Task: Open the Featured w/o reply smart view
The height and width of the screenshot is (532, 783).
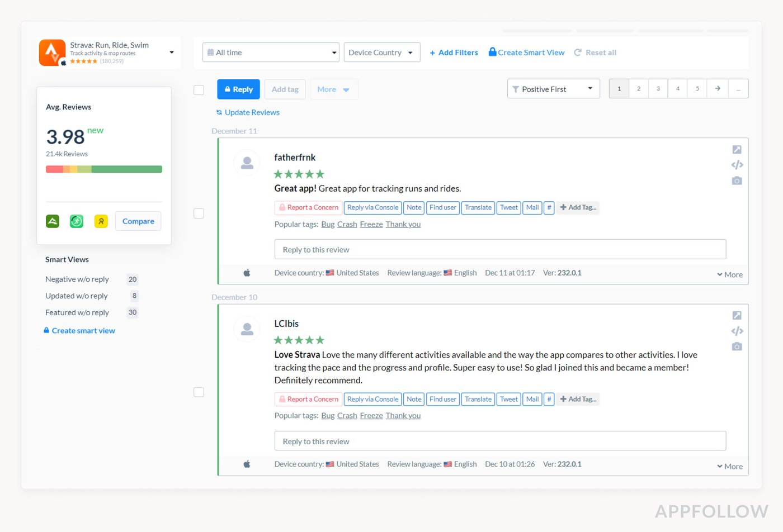Action: [x=77, y=312]
